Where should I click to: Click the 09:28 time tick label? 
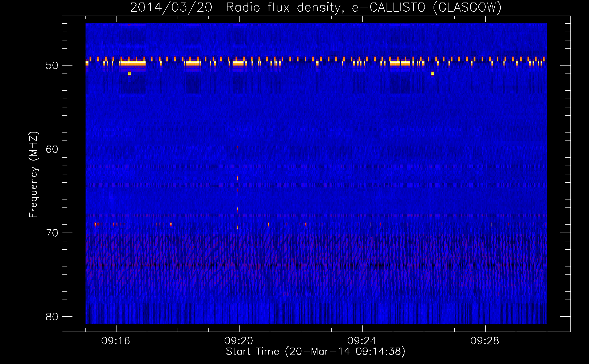(x=485, y=341)
